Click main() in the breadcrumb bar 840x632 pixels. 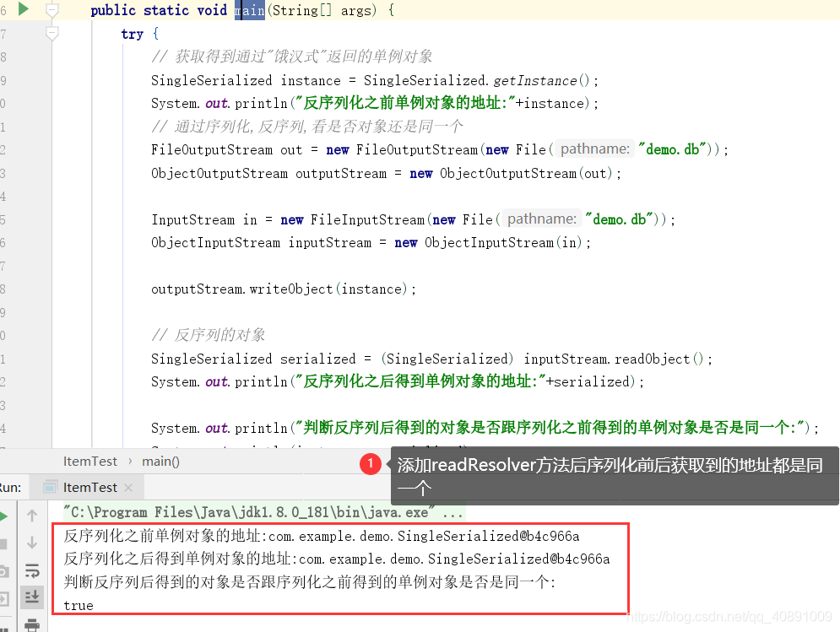tap(160, 462)
